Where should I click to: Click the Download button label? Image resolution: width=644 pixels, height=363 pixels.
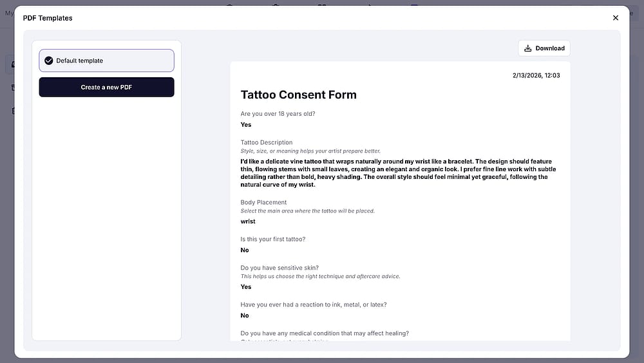[x=550, y=48]
